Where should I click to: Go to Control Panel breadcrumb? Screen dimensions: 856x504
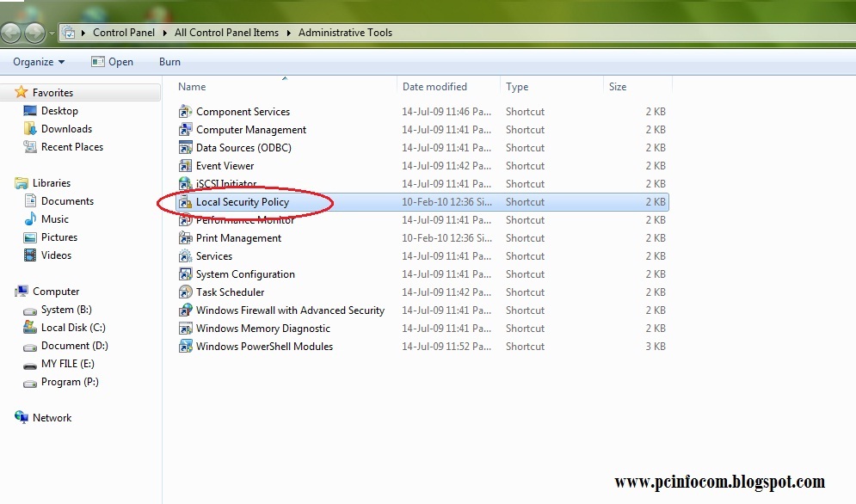point(124,33)
